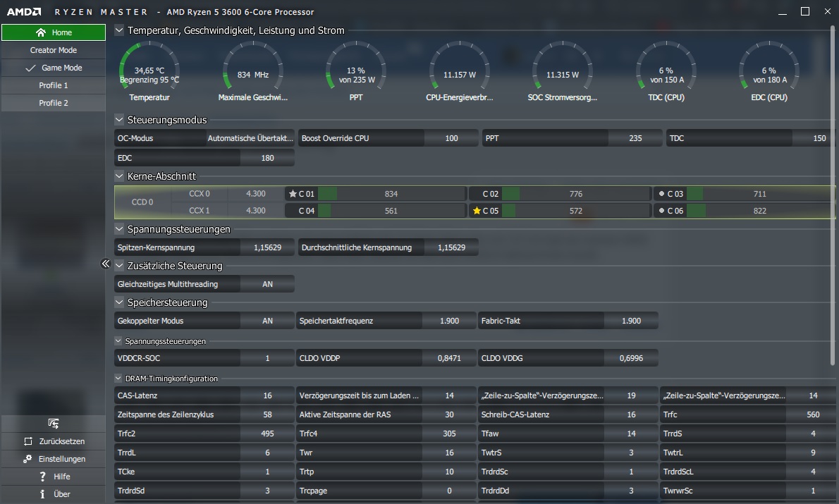Viewport: 839px width, 504px height.
Task: Click the PPT gauge showing 13 %
Action: (356, 72)
